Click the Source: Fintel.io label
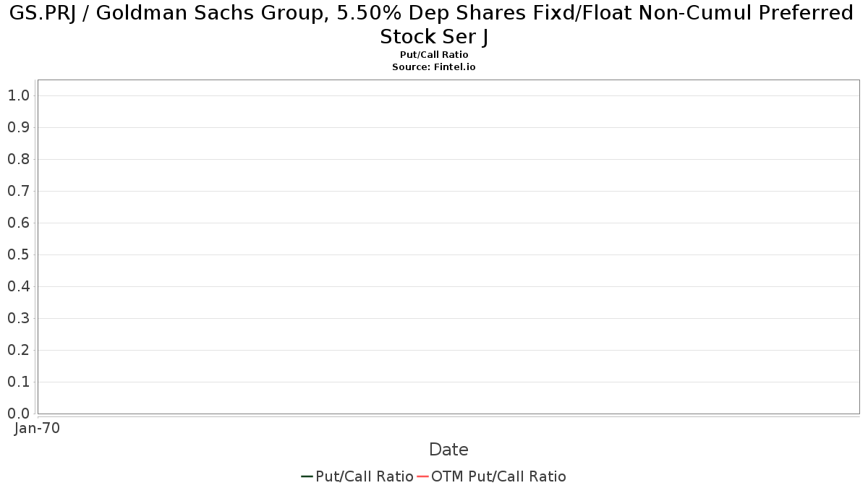 tap(434, 67)
